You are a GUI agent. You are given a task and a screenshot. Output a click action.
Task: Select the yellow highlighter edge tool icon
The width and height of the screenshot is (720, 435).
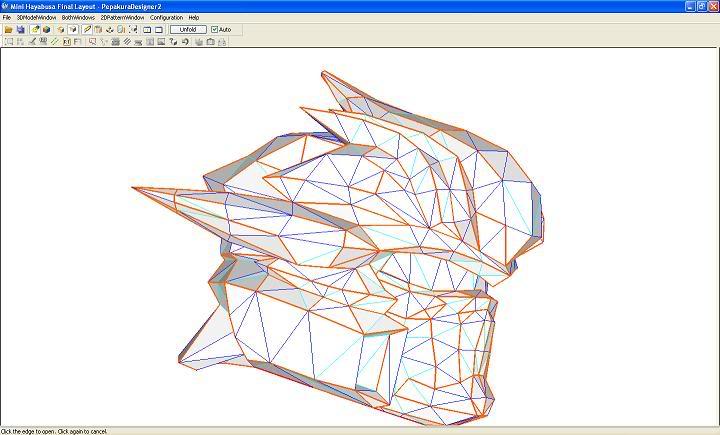(x=86, y=29)
